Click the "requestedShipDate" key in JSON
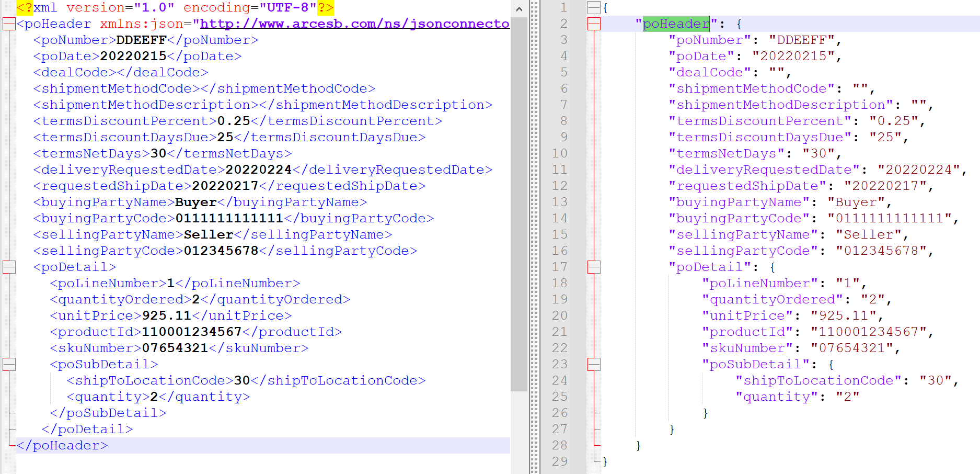The image size is (980, 474). [x=747, y=186]
